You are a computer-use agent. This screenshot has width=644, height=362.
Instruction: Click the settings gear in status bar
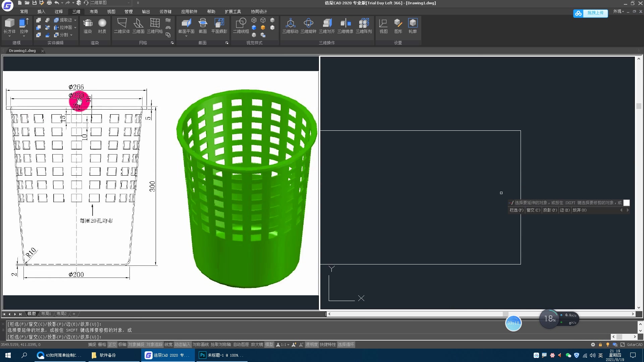pos(593,345)
